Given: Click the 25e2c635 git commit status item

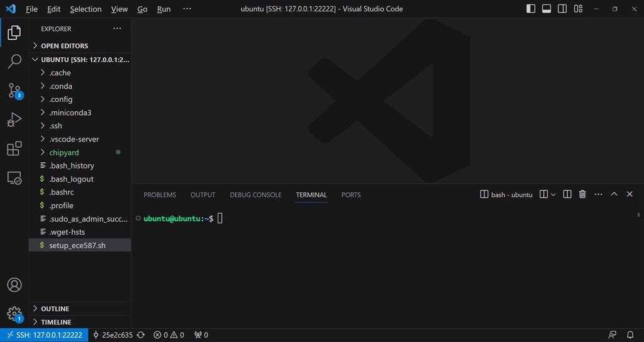Looking at the screenshot, I should [x=113, y=335].
